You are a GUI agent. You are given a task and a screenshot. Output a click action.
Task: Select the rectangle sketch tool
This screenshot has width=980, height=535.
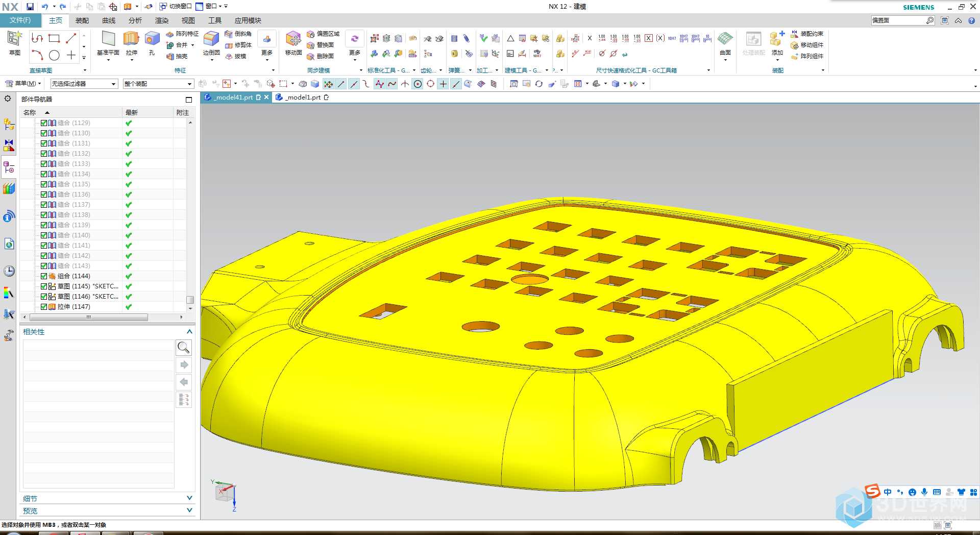54,38
